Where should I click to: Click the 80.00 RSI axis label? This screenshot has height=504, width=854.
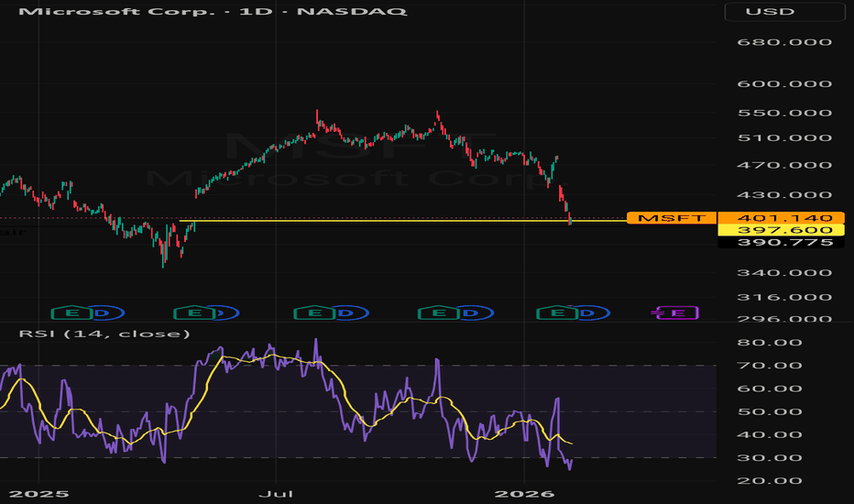coord(770,342)
